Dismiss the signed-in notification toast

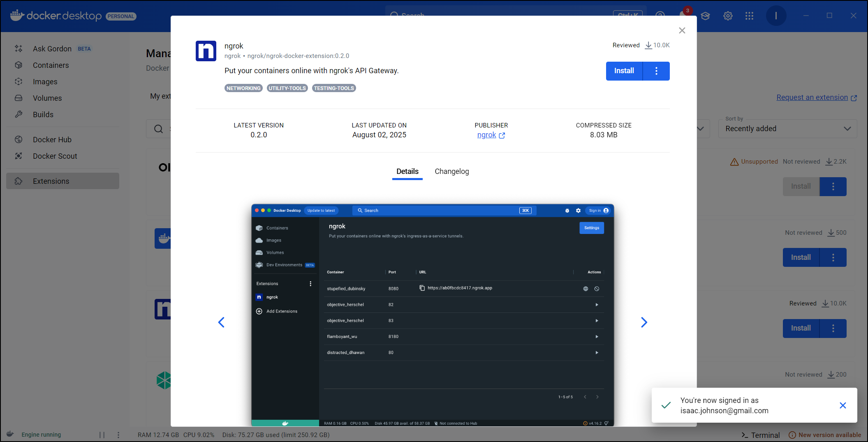point(843,405)
